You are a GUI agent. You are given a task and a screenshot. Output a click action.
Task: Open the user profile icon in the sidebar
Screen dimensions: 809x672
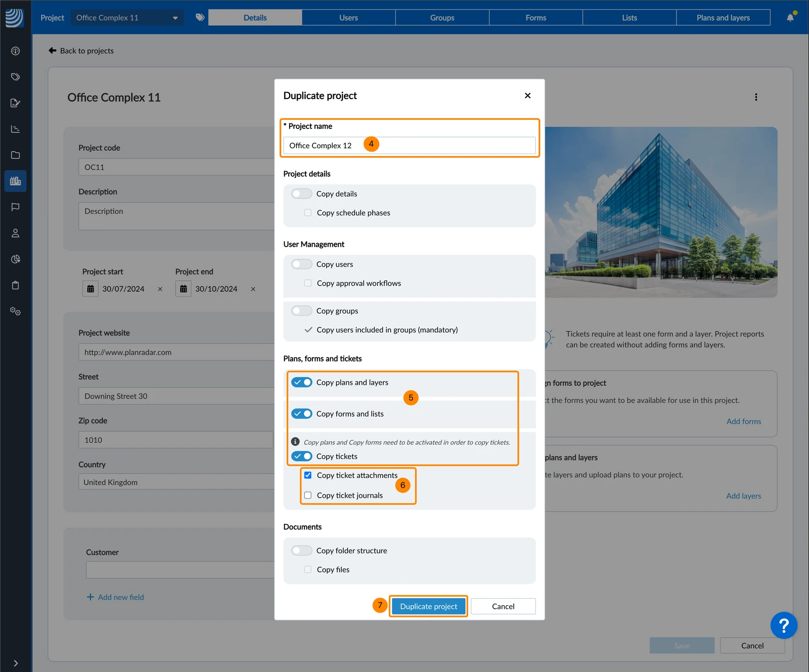(16, 233)
